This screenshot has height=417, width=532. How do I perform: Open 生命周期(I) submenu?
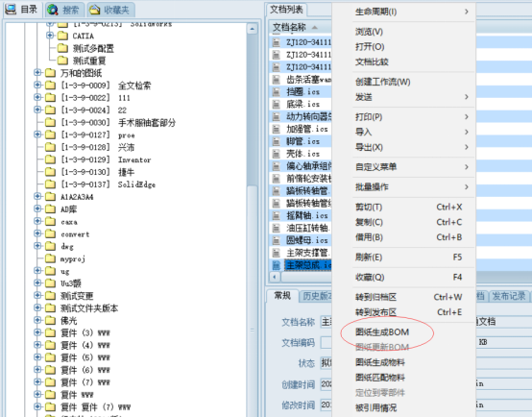[x=375, y=12]
